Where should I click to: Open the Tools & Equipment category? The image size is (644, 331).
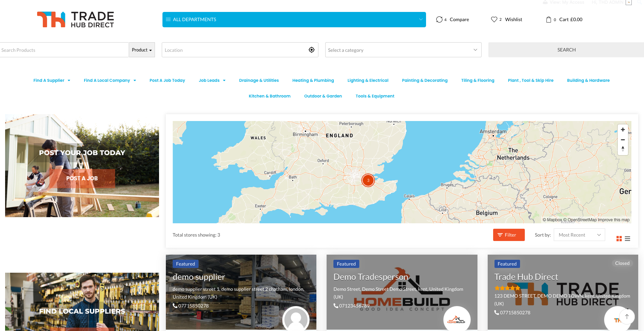(375, 96)
